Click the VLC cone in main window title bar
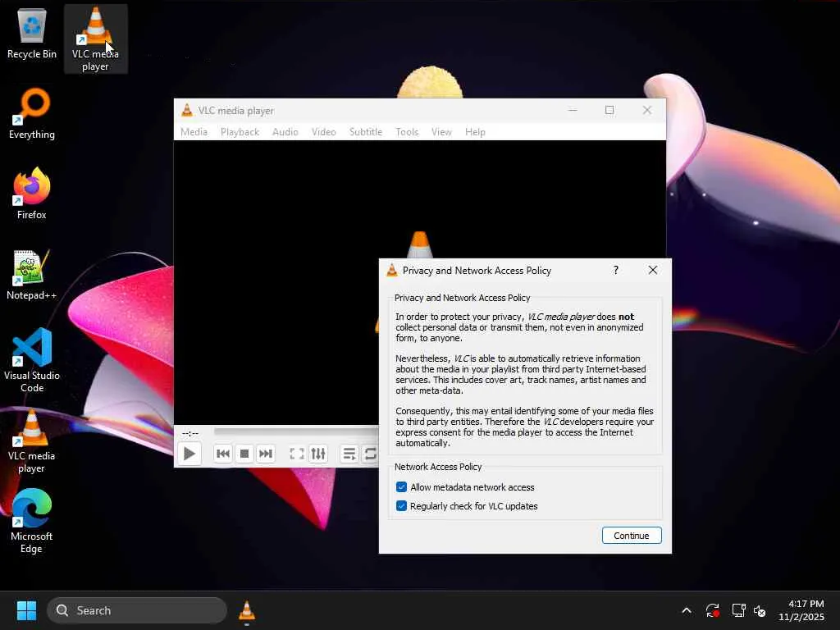The height and width of the screenshot is (630, 840). point(187,111)
